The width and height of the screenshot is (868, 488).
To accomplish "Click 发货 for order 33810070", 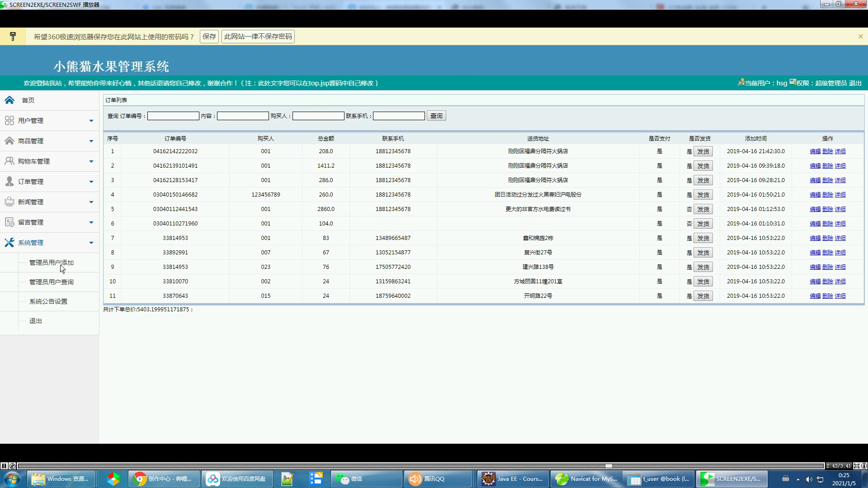I will click(703, 282).
